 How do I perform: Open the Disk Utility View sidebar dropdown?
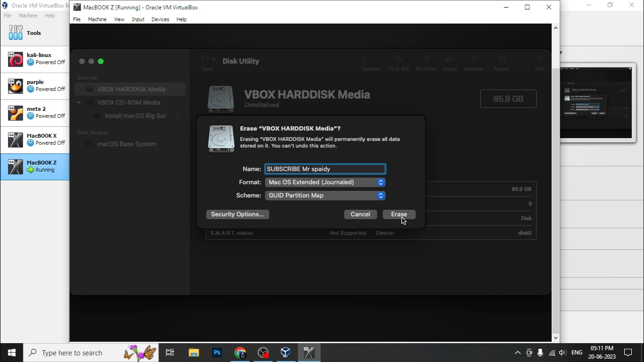tap(207, 59)
